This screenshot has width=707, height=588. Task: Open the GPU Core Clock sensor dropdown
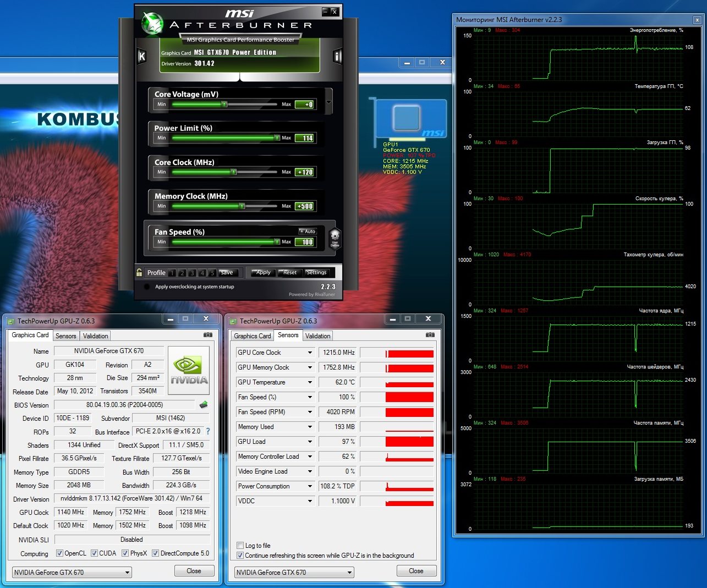click(x=310, y=353)
